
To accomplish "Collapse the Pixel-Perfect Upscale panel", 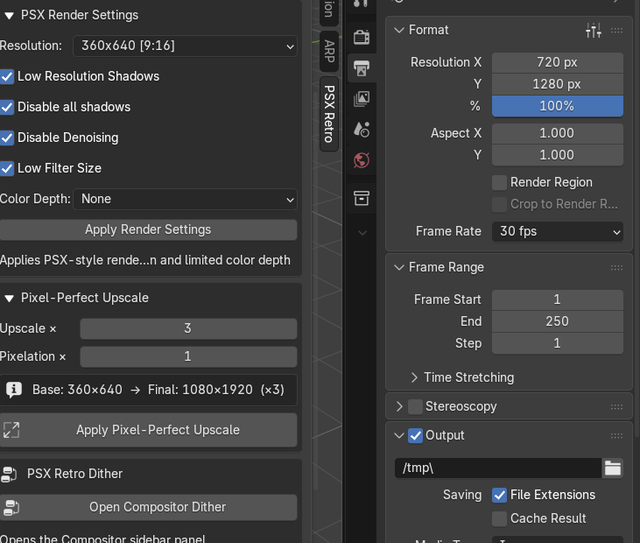I will click(9, 298).
